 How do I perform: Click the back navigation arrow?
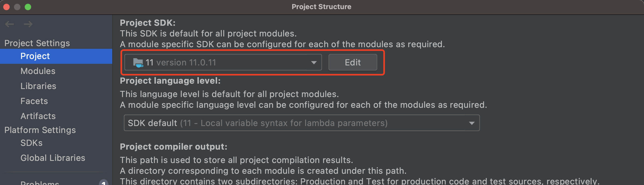pyautogui.click(x=9, y=24)
